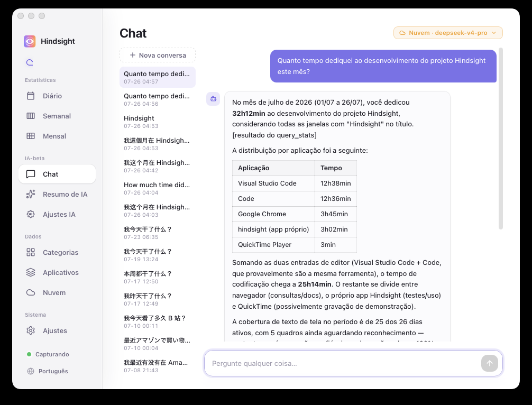Open conversation dated 07-26 04:56
The image size is (532, 405).
pyautogui.click(x=158, y=99)
